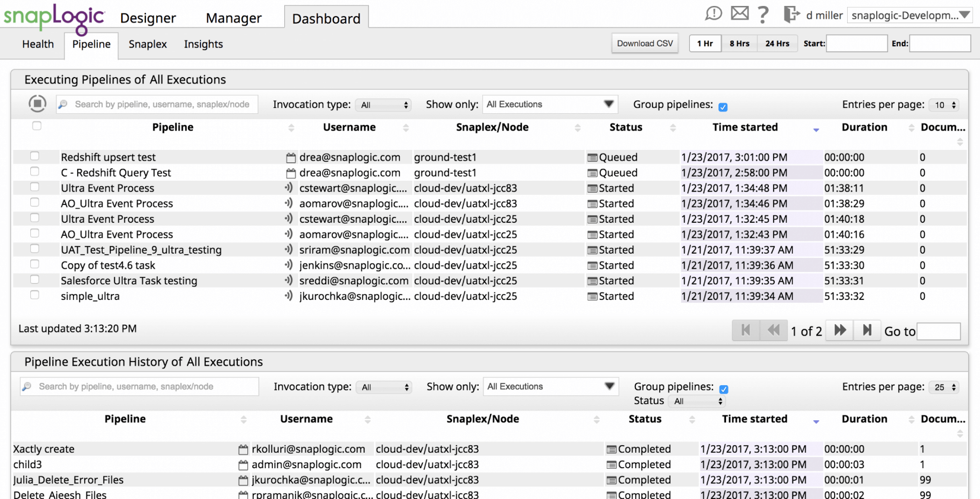
Task: Select the 24 Hrs time range
Action: [x=777, y=43]
